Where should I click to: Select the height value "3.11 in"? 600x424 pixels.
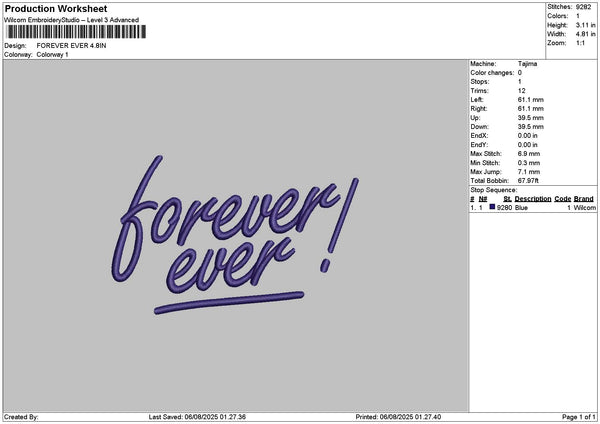585,25
